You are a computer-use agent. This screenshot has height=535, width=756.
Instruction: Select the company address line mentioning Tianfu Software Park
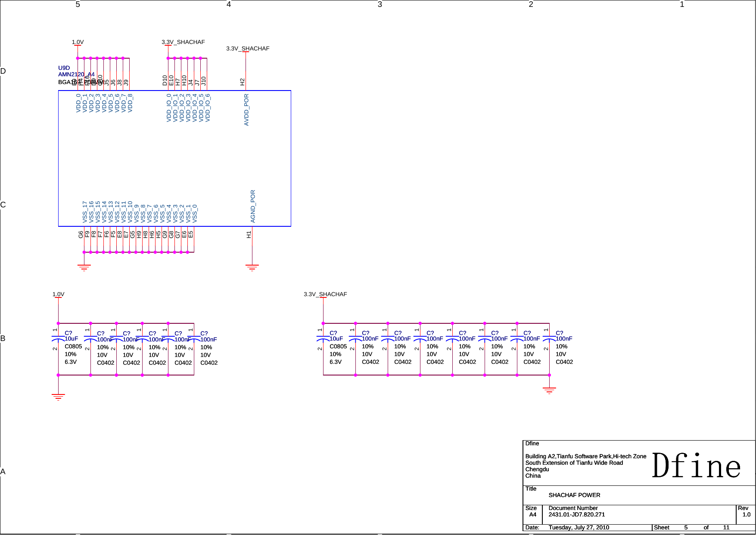coord(586,457)
